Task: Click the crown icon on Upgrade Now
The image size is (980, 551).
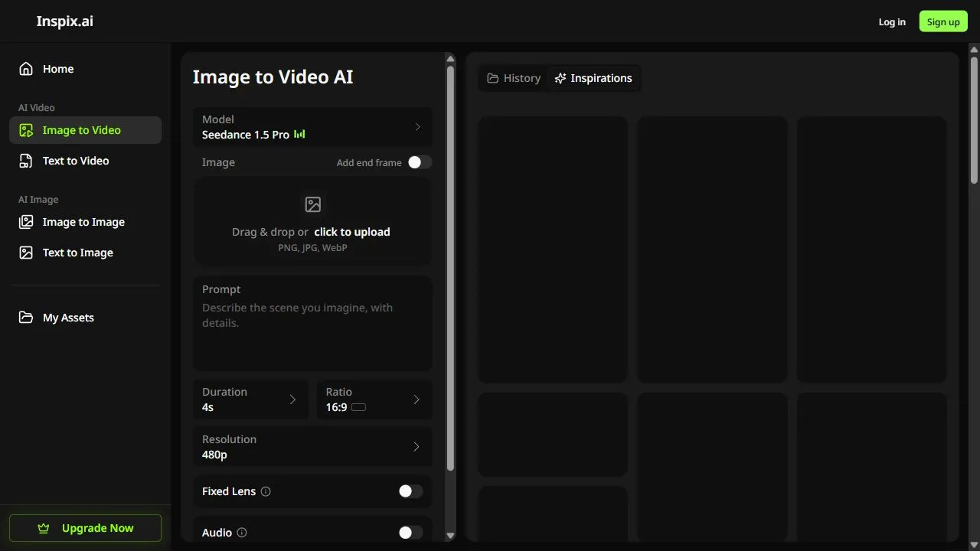Action: tap(44, 528)
